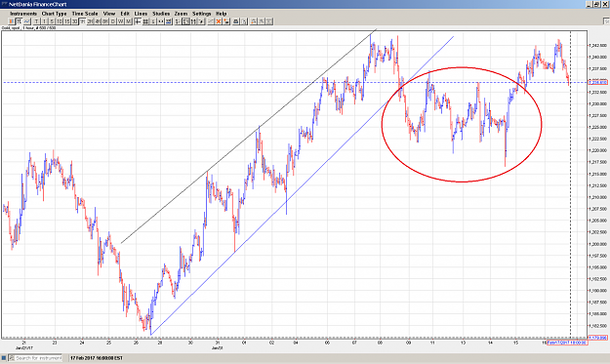The height and width of the screenshot is (364, 610).
Task: Open the Help menu
Action: tap(221, 14)
